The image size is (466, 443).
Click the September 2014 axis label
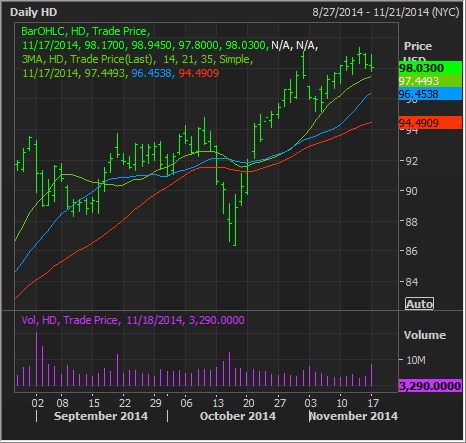coord(101,416)
